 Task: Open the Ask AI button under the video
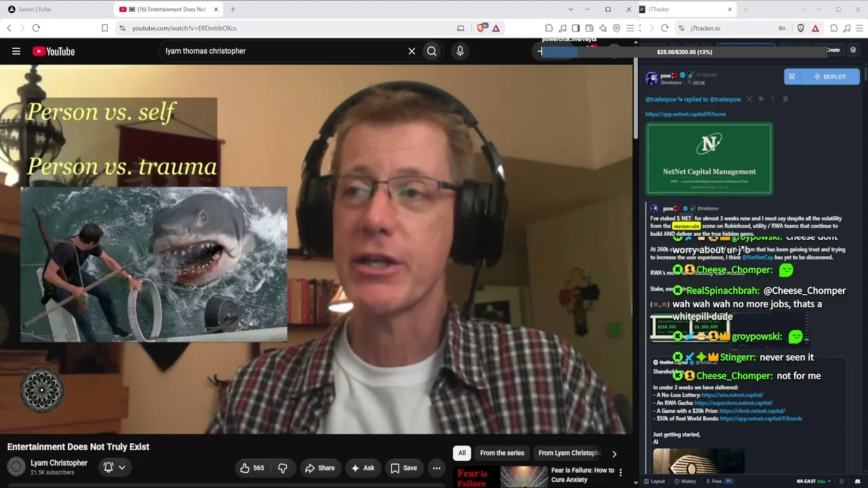(x=362, y=468)
